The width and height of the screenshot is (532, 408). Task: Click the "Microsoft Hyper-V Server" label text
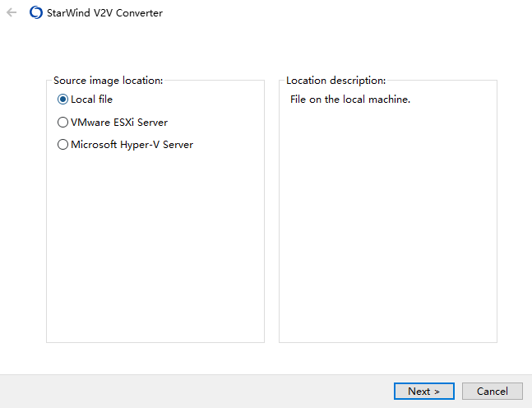point(132,145)
